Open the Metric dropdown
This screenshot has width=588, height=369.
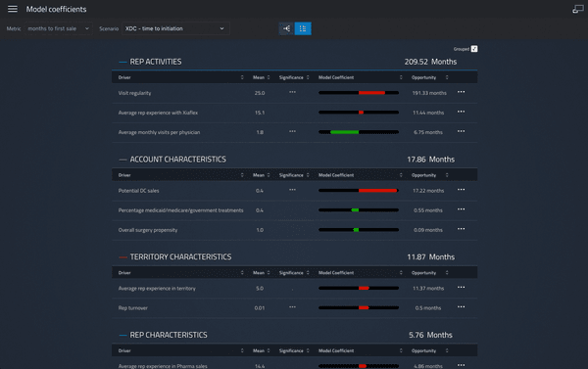coord(58,28)
